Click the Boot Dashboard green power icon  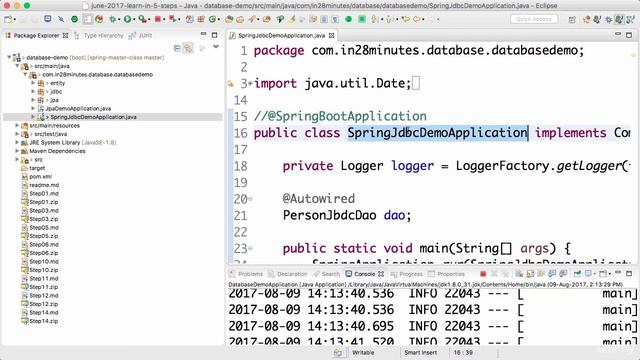(x=74, y=19)
